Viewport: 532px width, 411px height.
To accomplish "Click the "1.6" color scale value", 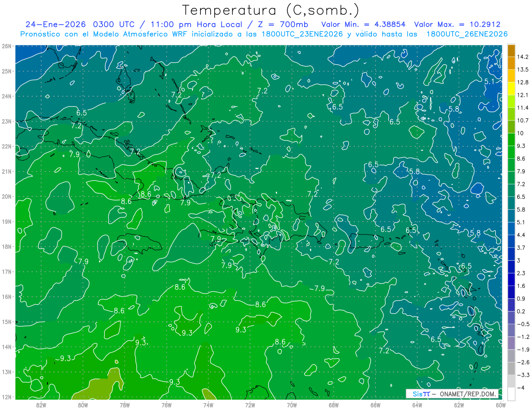I will click(521, 286).
